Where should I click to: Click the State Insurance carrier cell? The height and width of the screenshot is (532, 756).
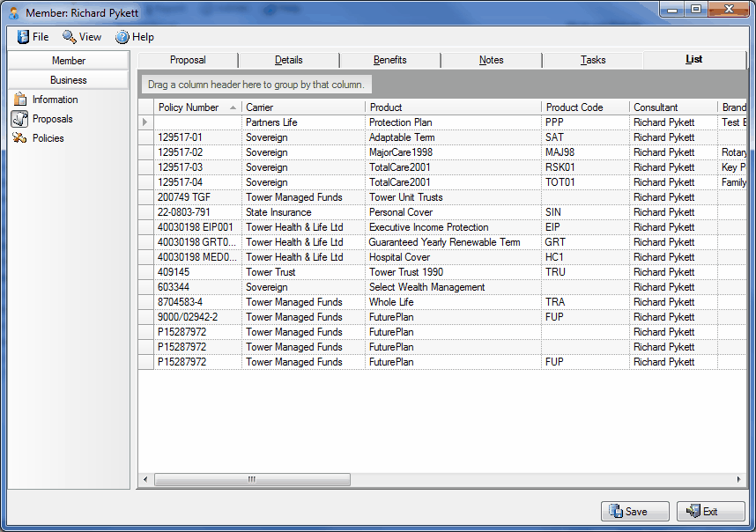(303, 212)
